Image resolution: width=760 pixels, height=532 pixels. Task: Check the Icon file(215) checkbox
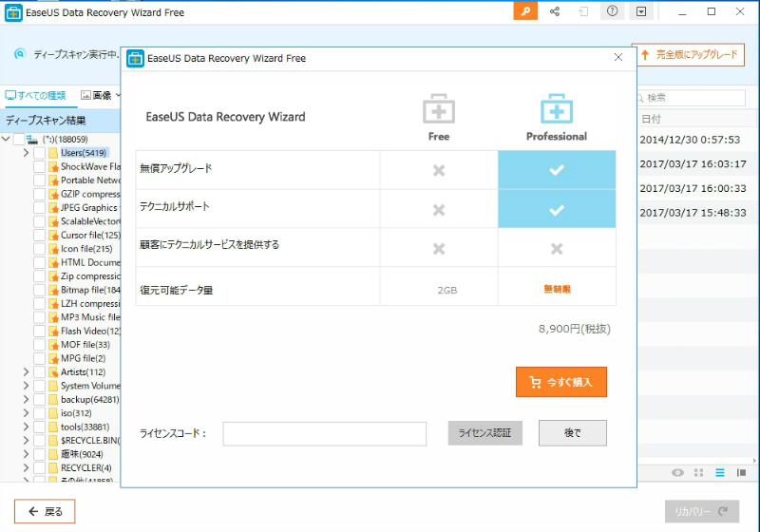pyautogui.click(x=40, y=249)
